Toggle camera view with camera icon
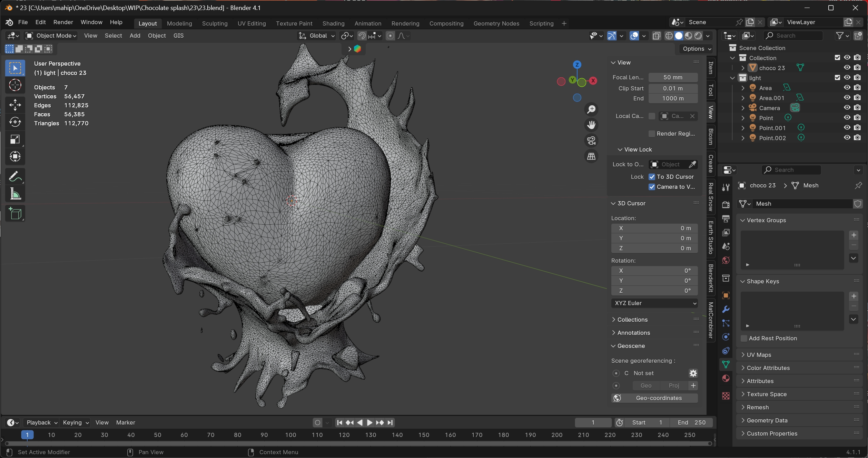Image resolution: width=868 pixels, height=458 pixels. pyautogui.click(x=591, y=140)
